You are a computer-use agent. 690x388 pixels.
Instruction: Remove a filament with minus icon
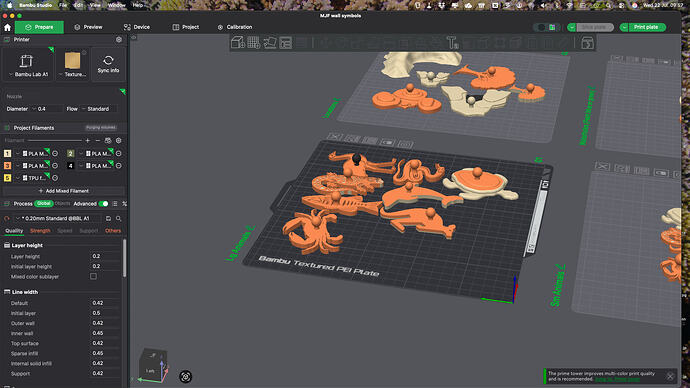pos(98,140)
